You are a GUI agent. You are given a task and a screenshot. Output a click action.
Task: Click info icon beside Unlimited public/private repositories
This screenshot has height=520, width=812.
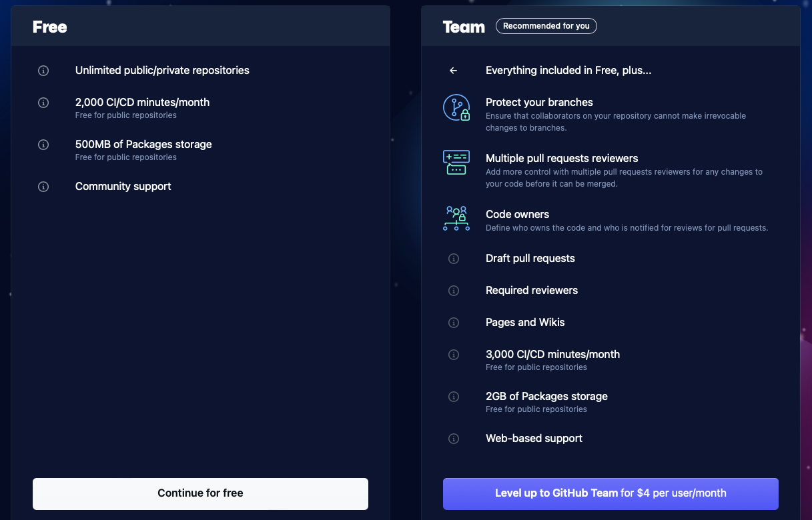(43, 71)
